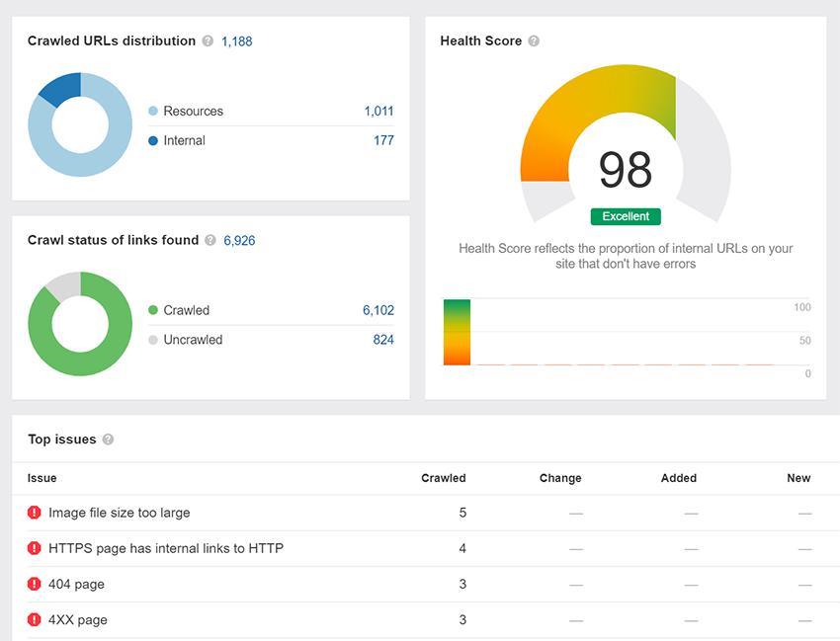The width and height of the screenshot is (840, 641).
Task: Click error icon for 404 page row
Action: [x=35, y=584]
